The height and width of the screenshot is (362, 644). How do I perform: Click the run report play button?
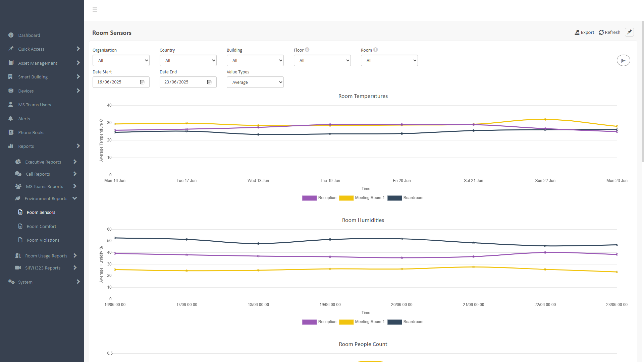[x=623, y=60]
